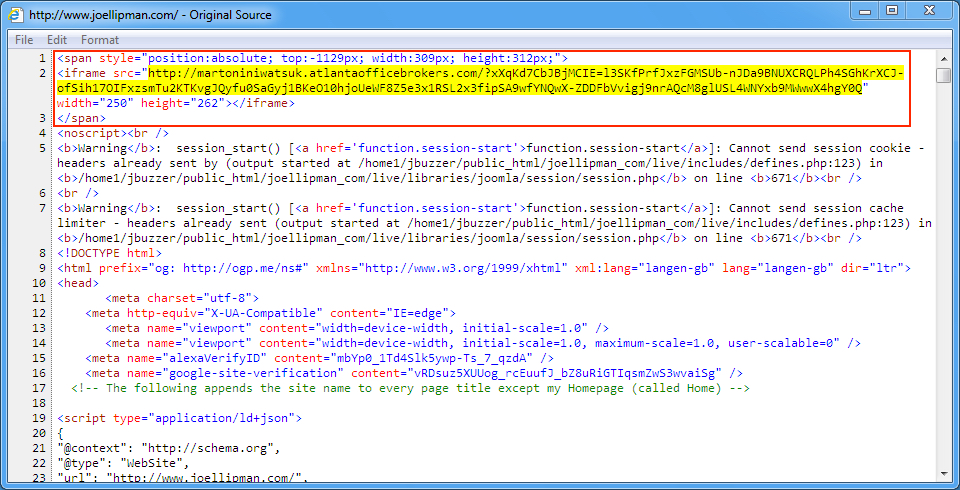
Task: Click the span style line on line 1
Action: (313, 59)
